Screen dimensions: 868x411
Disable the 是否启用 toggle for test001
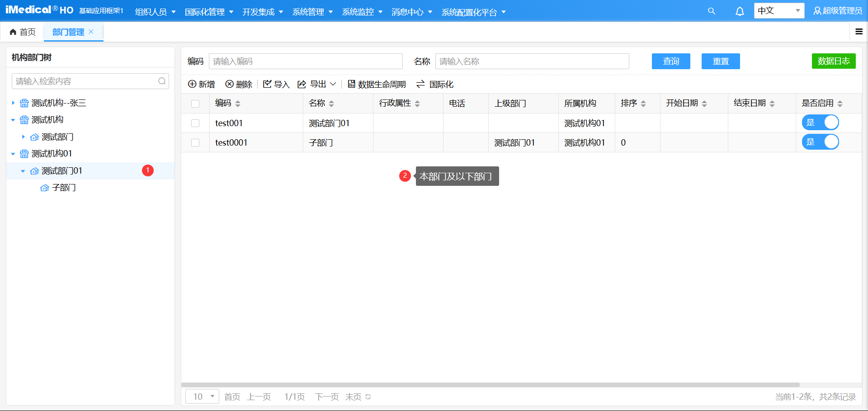821,122
